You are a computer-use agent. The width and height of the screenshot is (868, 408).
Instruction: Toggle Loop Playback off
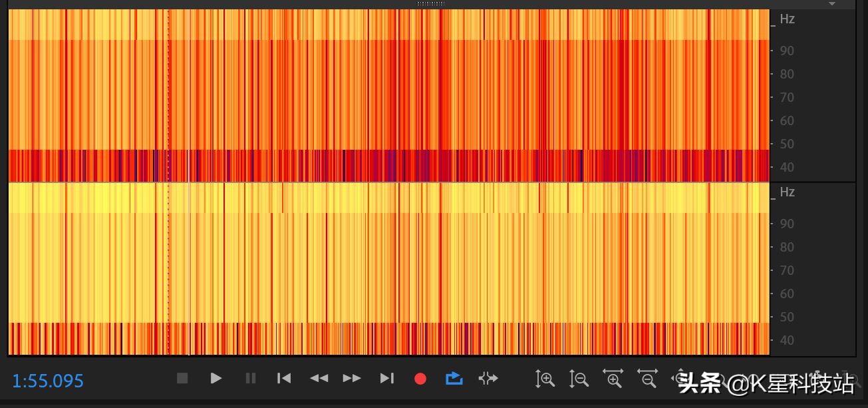[x=454, y=378]
